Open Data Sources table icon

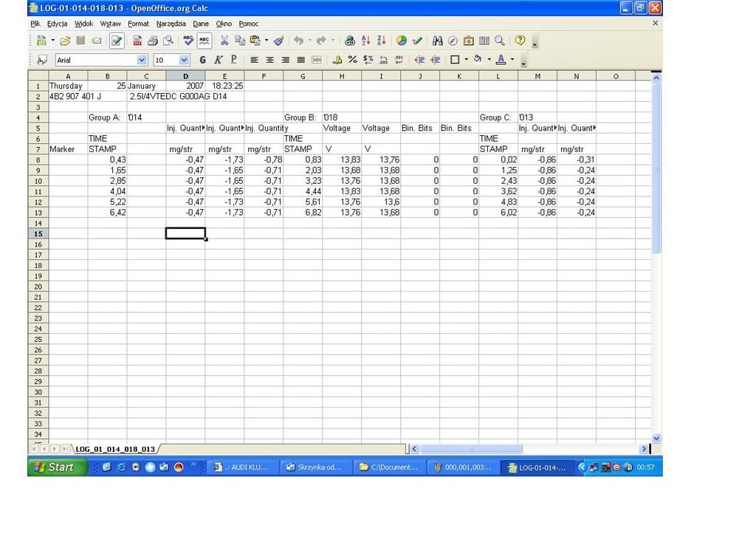[x=484, y=41]
